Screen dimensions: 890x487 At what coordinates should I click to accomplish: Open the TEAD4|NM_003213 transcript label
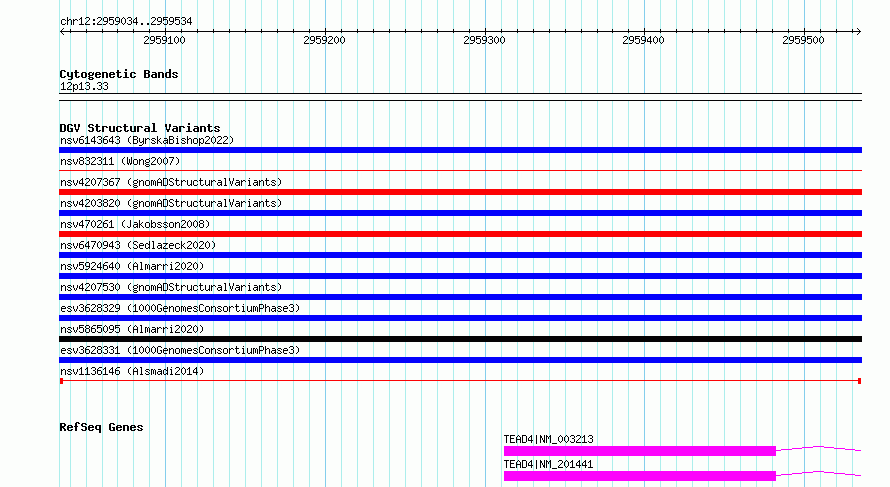click(x=548, y=439)
